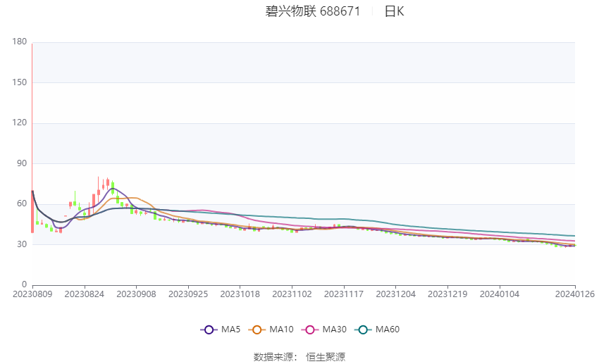The height and width of the screenshot is (364, 599).
Task: Click x-axis date label 20231102
Action: coord(292,294)
